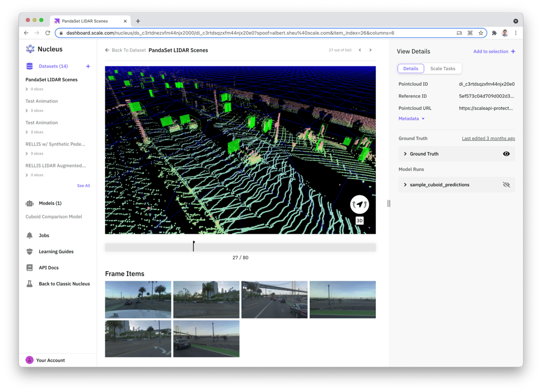Image resolution: width=542 pixels, height=392 pixels.
Task: Go to previous item arrow
Action: 360,50
